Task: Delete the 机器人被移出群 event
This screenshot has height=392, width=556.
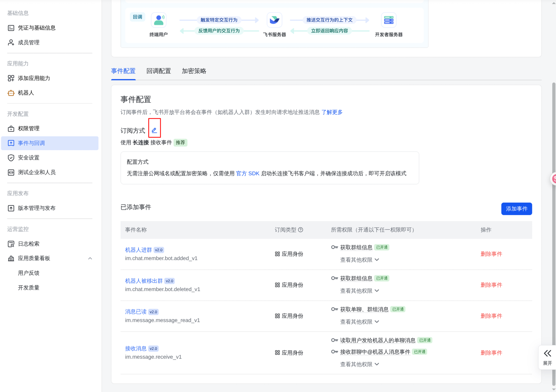Action: pos(491,285)
